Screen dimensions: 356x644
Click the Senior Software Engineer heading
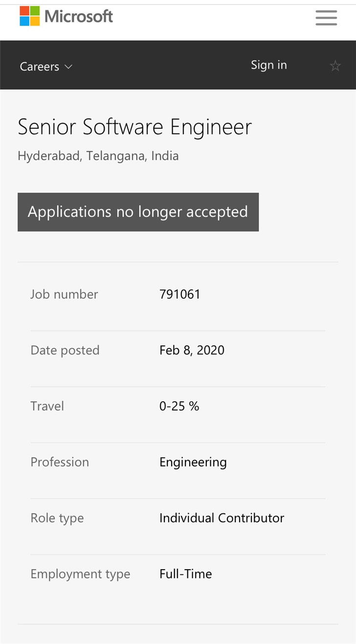134,127
